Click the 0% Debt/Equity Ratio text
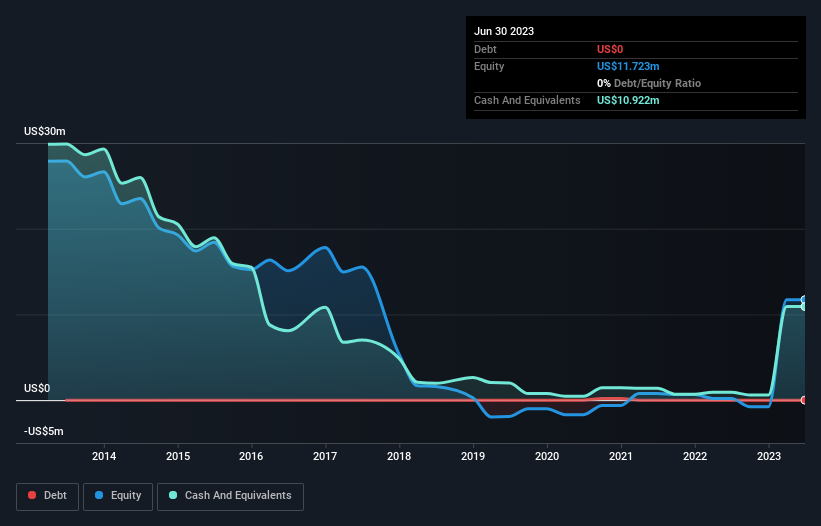 click(x=649, y=83)
